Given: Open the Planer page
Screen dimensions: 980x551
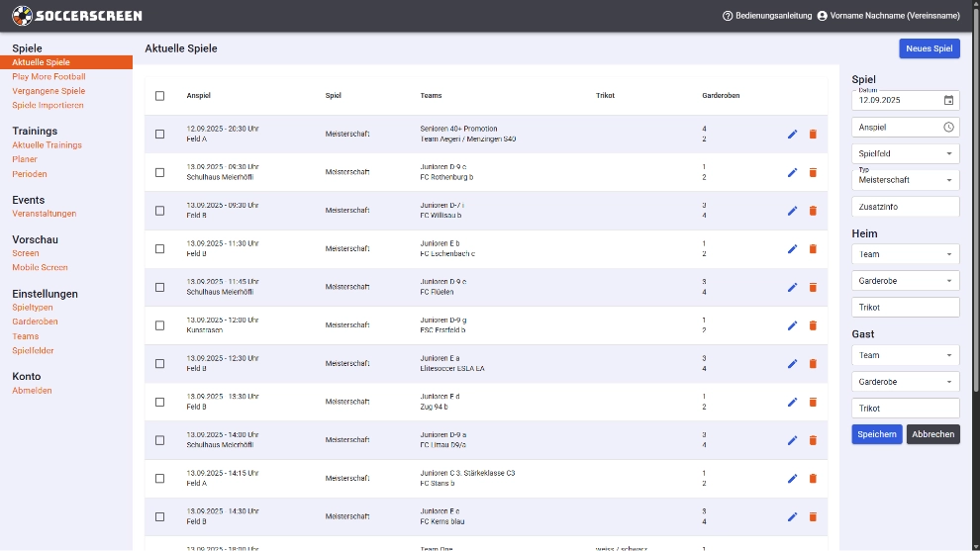Looking at the screenshot, I should tap(25, 159).
